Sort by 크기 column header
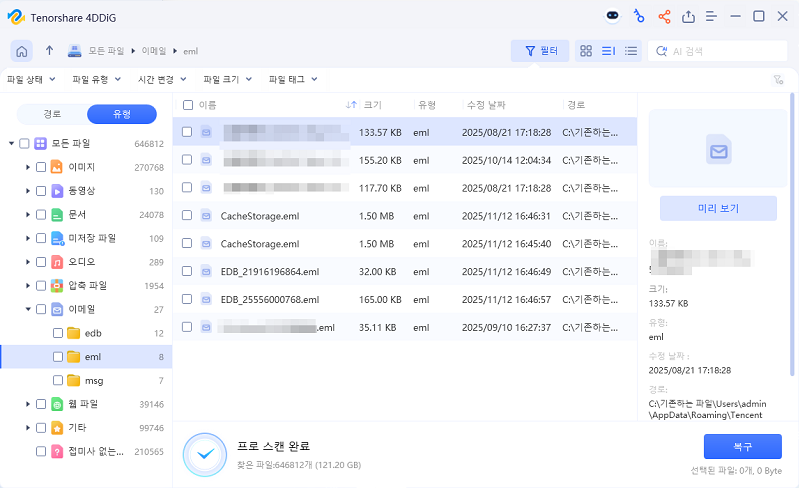799x488 pixels. click(372, 105)
